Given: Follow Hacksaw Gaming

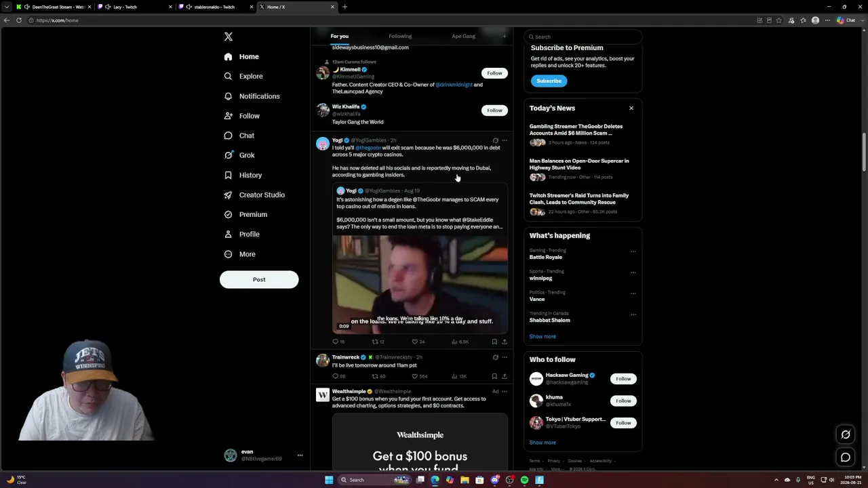Looking at the screenshot, I should coord(623,379).
